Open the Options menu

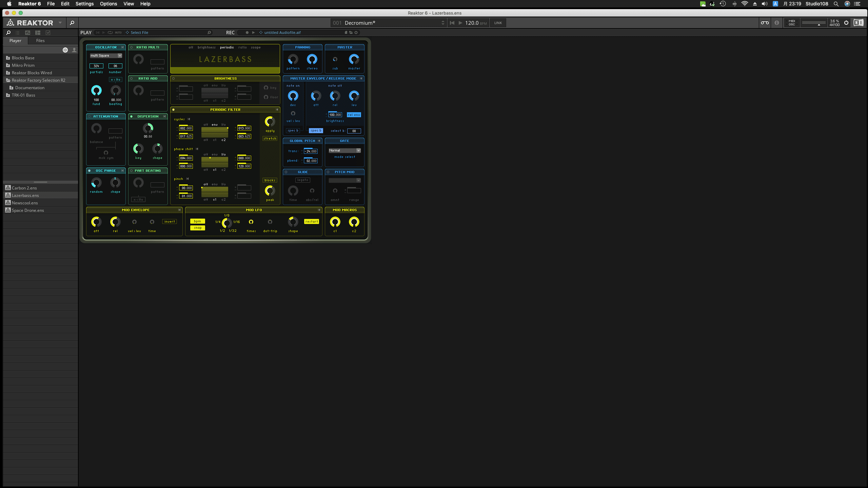(108, 4)
